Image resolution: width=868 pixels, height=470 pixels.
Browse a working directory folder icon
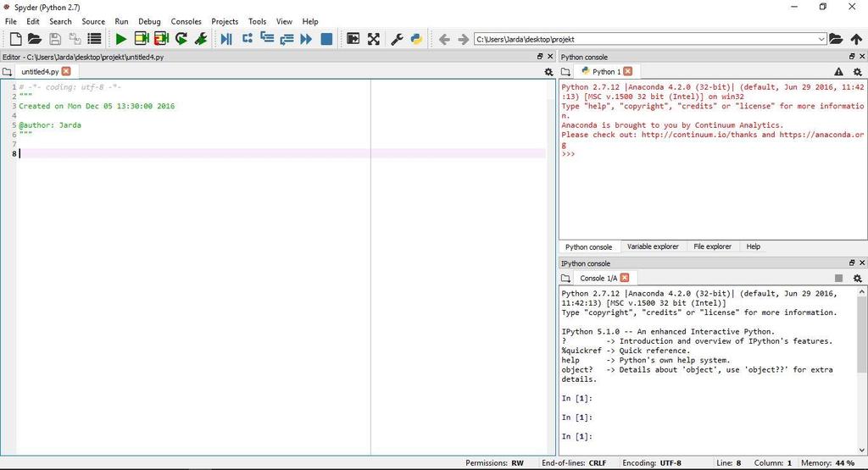(836, 39)
